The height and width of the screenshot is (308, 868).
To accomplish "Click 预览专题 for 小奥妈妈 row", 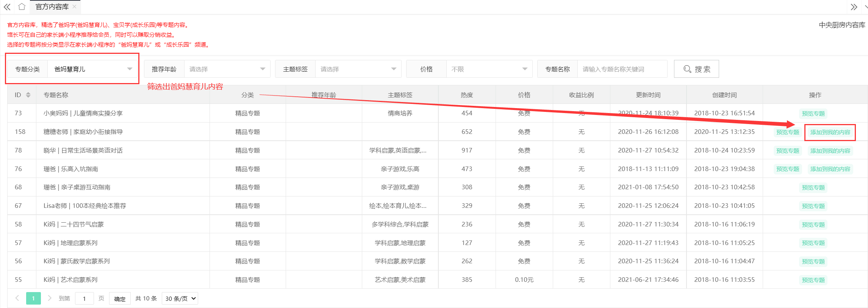I will tap(813, 113).
